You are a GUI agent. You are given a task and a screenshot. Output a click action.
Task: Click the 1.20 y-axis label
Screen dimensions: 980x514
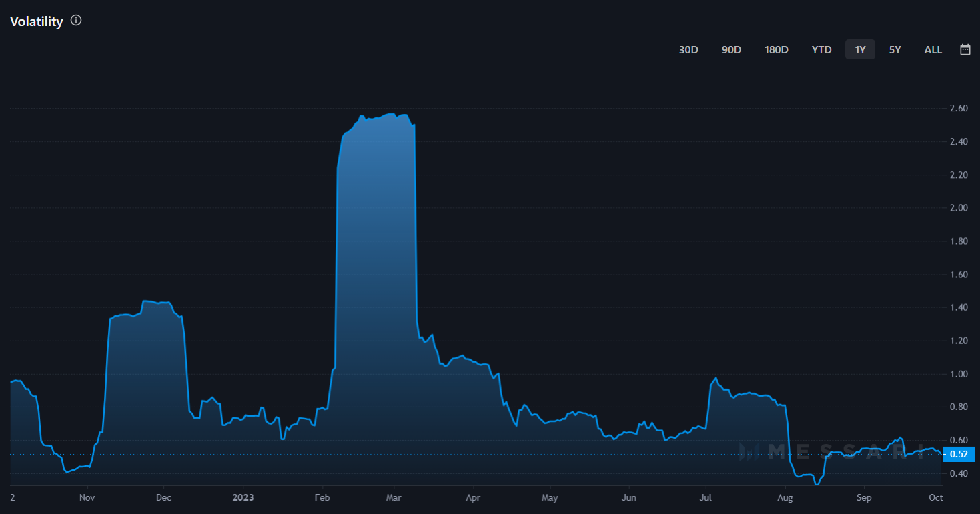tap(959, 341)
